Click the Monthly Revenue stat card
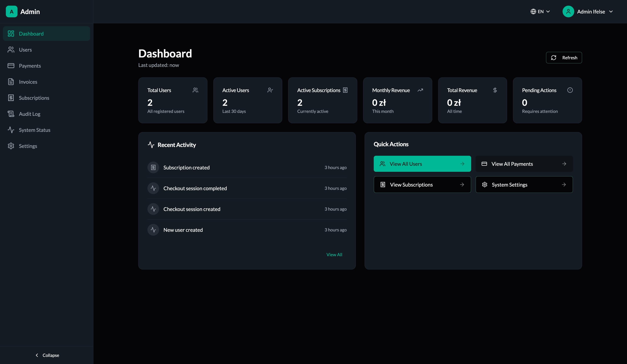 click(398, 100)
